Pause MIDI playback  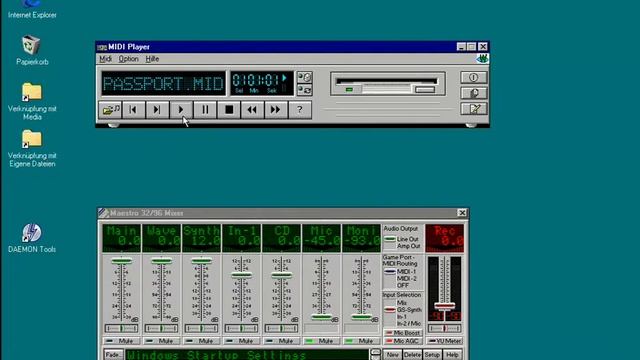[x=205, y=110]
